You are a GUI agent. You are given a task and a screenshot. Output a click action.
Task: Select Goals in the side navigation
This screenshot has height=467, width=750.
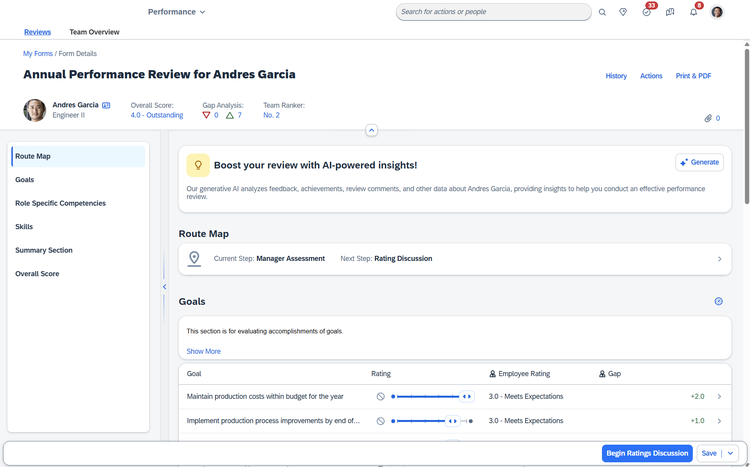pos(78,180)
